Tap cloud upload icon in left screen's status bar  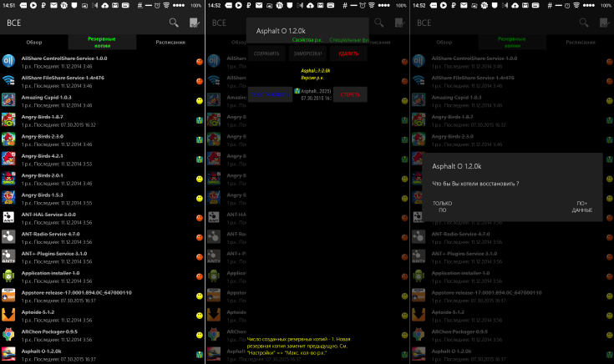click(105, 6)
